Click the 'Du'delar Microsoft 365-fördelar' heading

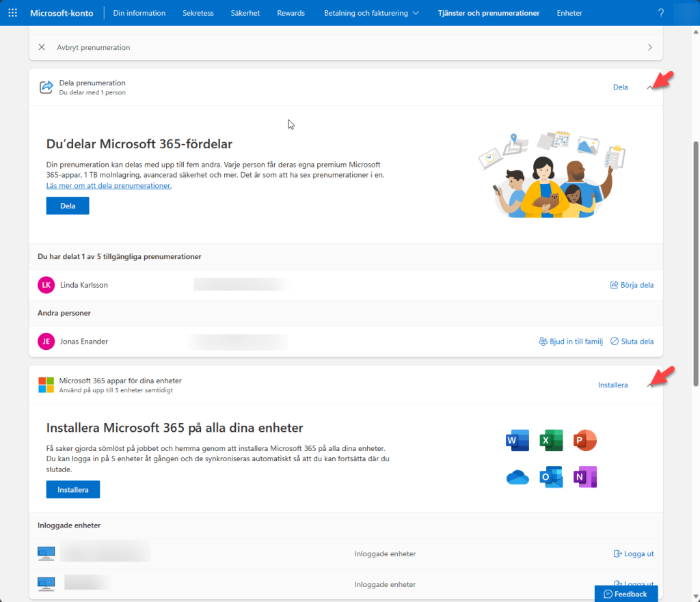click(x=139, y=143)
